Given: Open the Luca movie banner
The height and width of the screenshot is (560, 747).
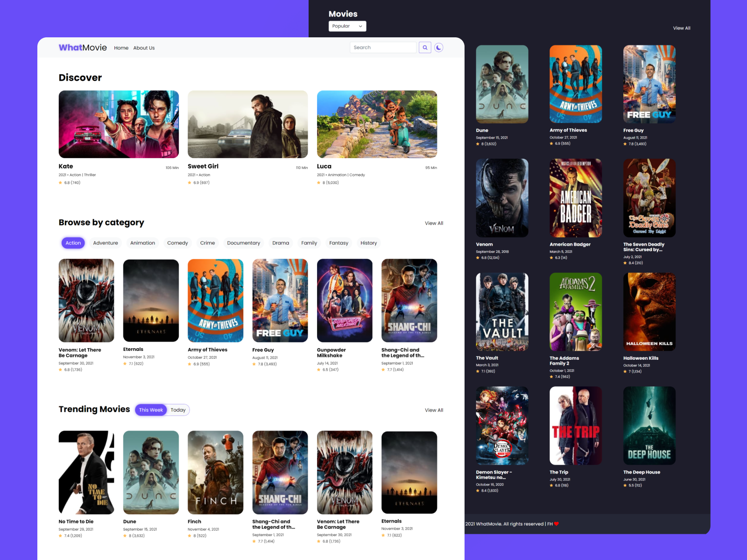Looking at the screenshot, I should click(377, 124).
